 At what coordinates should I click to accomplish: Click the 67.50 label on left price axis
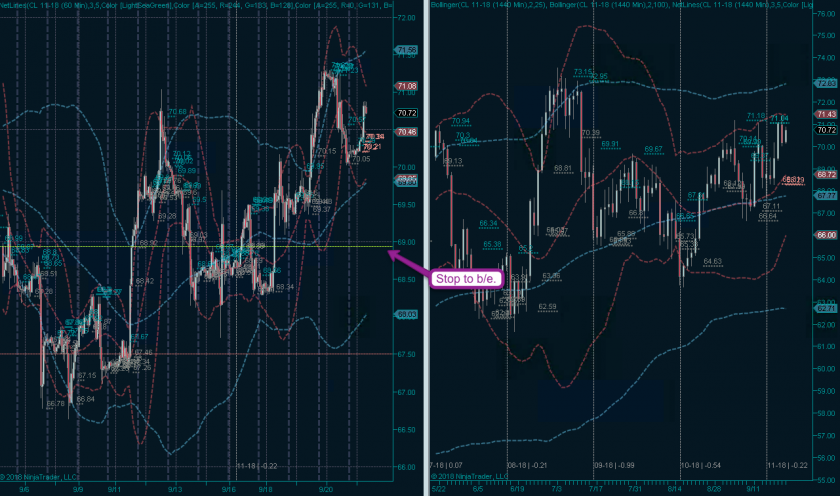tap(407, 355)
